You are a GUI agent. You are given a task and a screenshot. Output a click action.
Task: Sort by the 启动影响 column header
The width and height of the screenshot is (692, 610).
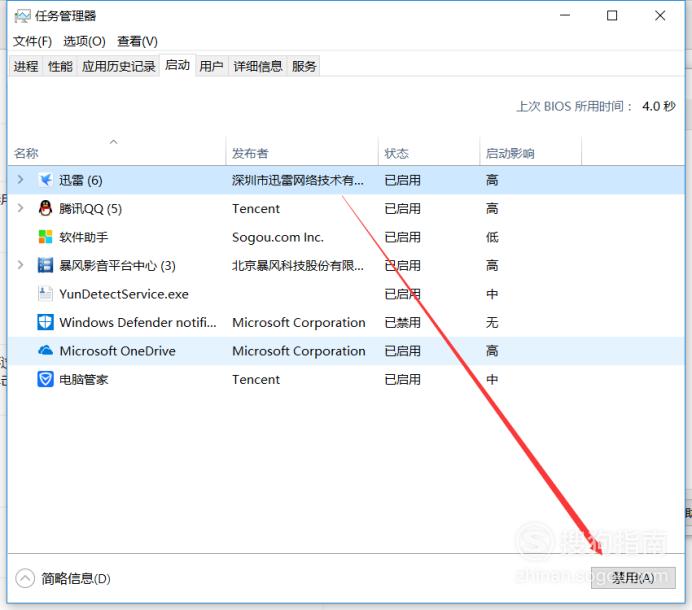(530, 153)
